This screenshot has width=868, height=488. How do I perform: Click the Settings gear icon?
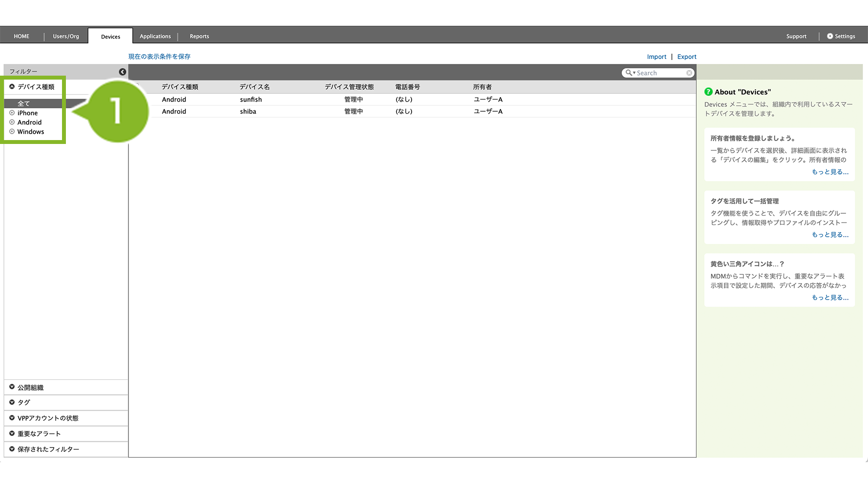[829, 36]
